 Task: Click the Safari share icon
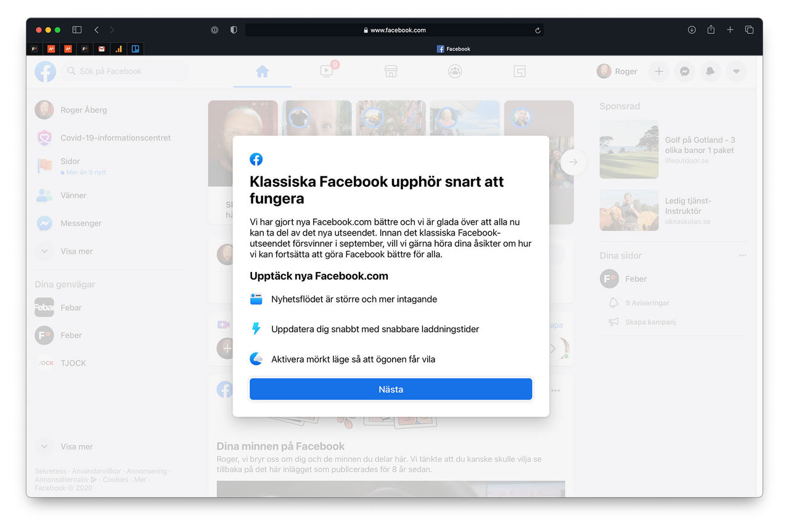(711, 30)
